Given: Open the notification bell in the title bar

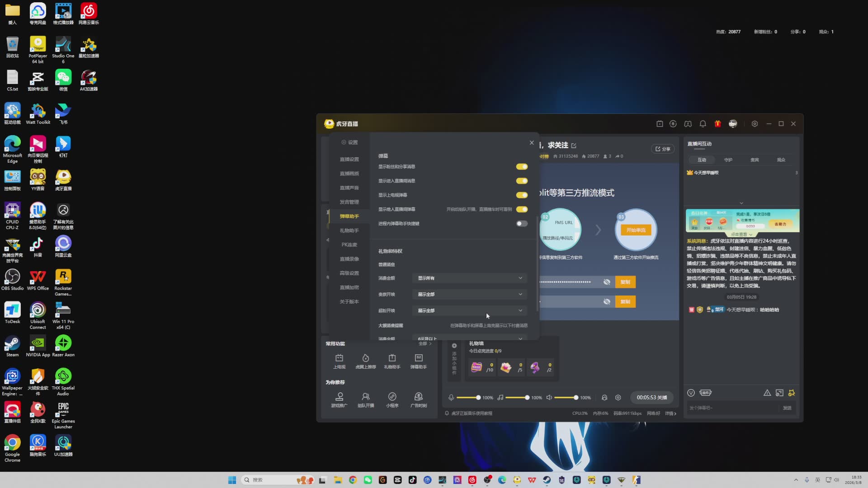Looking at the screenshot, I should click(703, 124).
